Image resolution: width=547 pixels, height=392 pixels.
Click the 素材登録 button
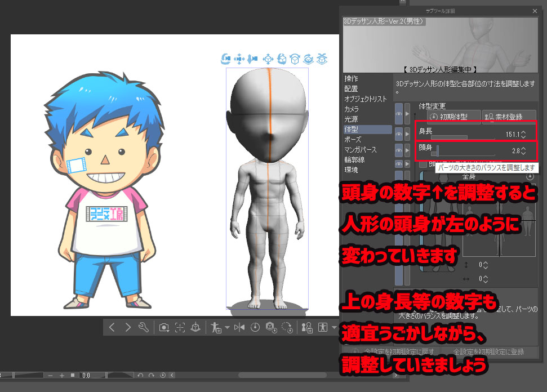click(x=510, y=115)
